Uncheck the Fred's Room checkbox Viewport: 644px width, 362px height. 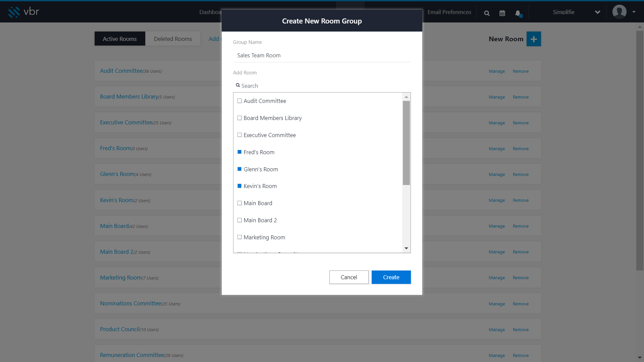coord(239,152)
